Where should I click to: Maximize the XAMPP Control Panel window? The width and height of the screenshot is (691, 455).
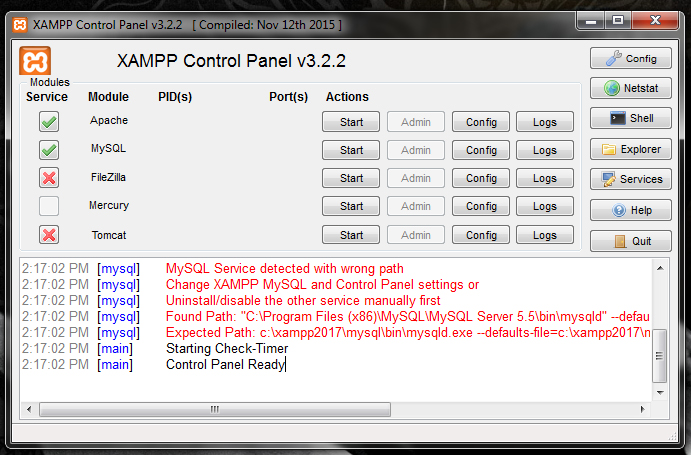pyautogui.click(x=618, y=21)
